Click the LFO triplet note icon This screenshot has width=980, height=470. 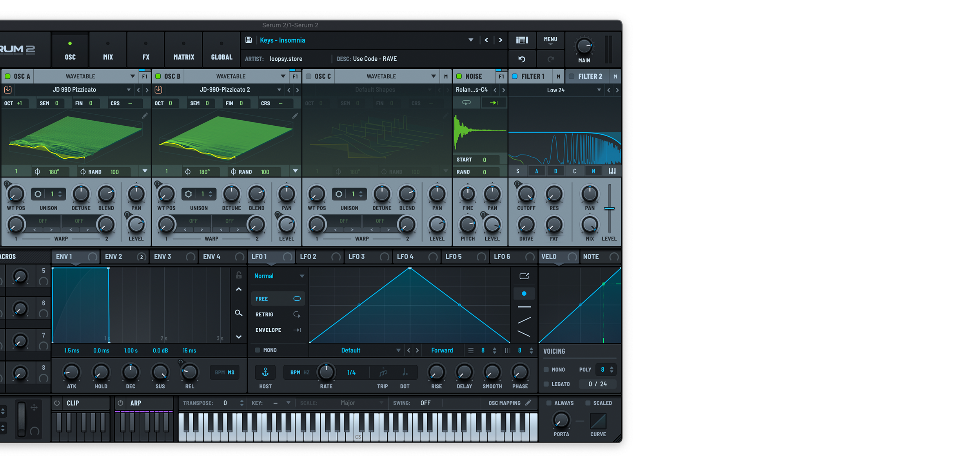click(383, 372)
